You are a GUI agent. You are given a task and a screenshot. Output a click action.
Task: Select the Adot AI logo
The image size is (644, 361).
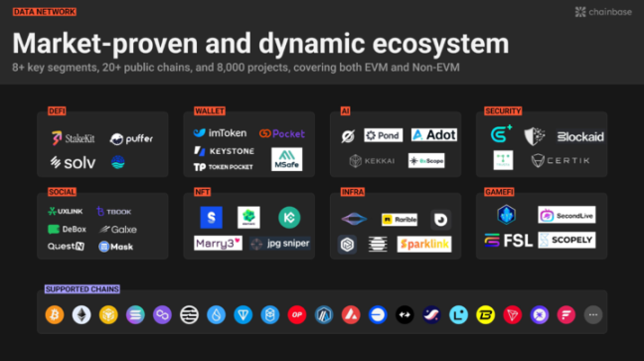(434, 135)
